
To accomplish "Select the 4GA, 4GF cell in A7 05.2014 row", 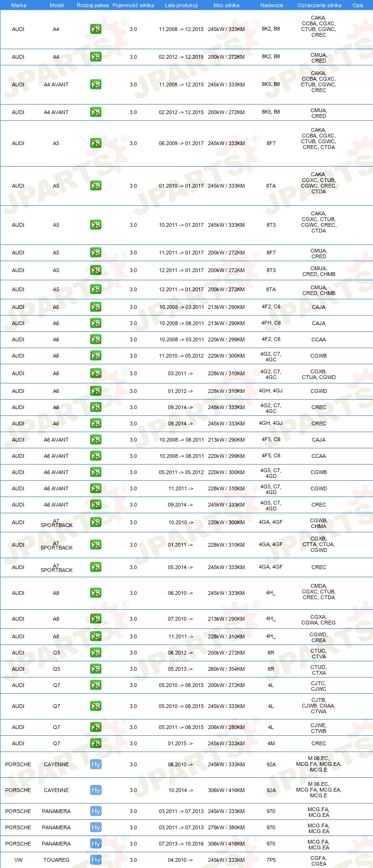I will pos(271,567).
